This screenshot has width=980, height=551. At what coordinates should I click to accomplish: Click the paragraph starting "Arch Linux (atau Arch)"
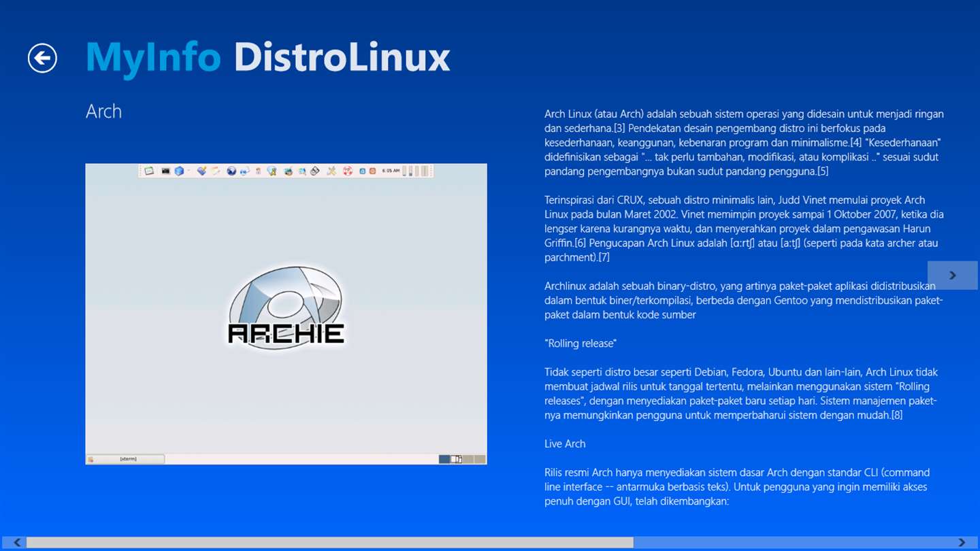(x=744, y=142)
